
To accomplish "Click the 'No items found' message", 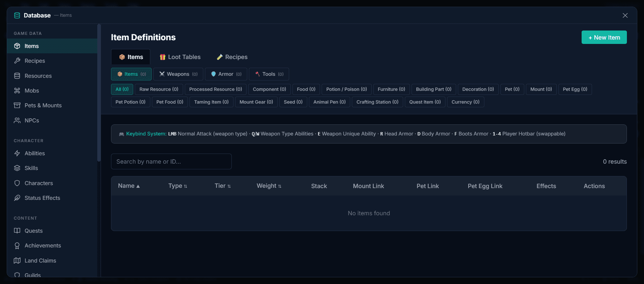I will (x=369, y=213).
